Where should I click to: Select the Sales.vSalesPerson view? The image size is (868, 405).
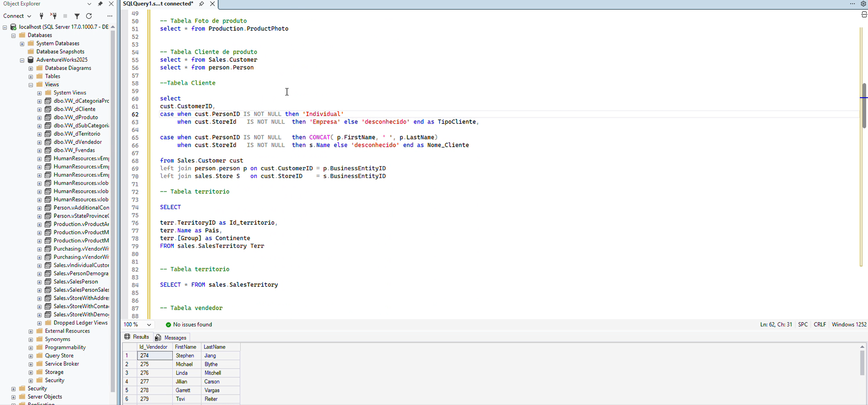[75, 282]
